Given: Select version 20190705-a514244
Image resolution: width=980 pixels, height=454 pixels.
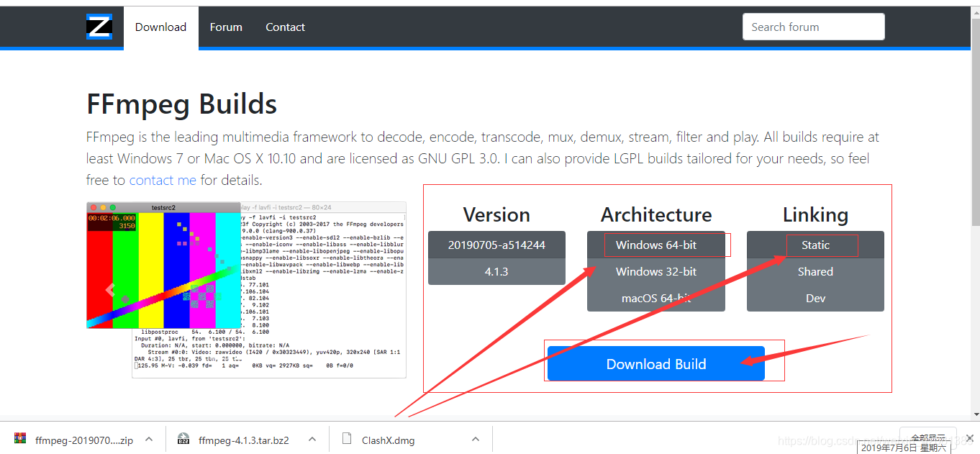Looking at the screenshot, I should click(496, 245).
